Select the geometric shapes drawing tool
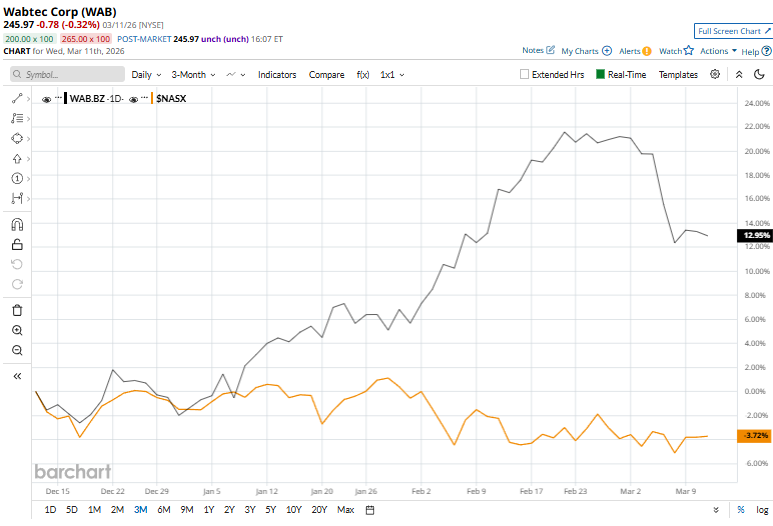This screenshot has width=773, height=526. 17,139
